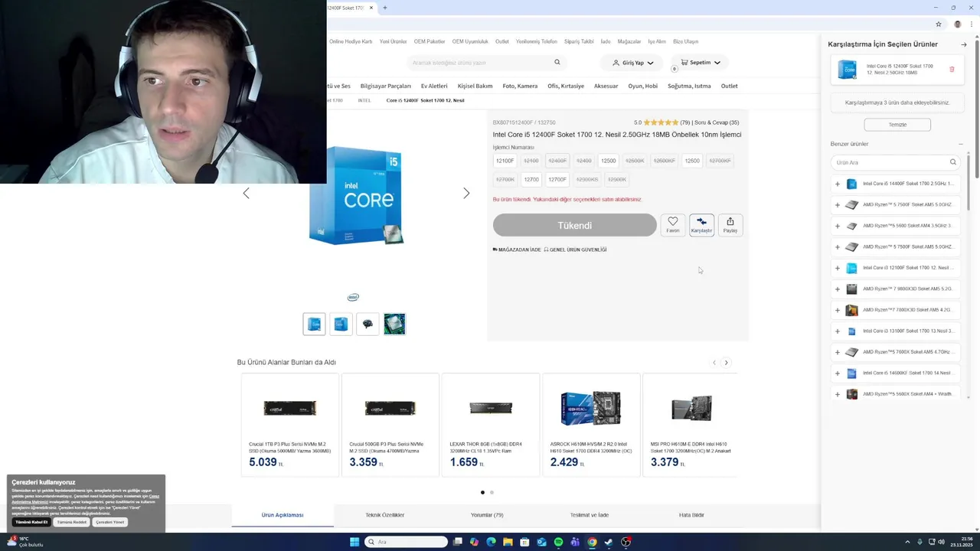Open Windows Start menu
980x551 pixels.
[354, 542]
